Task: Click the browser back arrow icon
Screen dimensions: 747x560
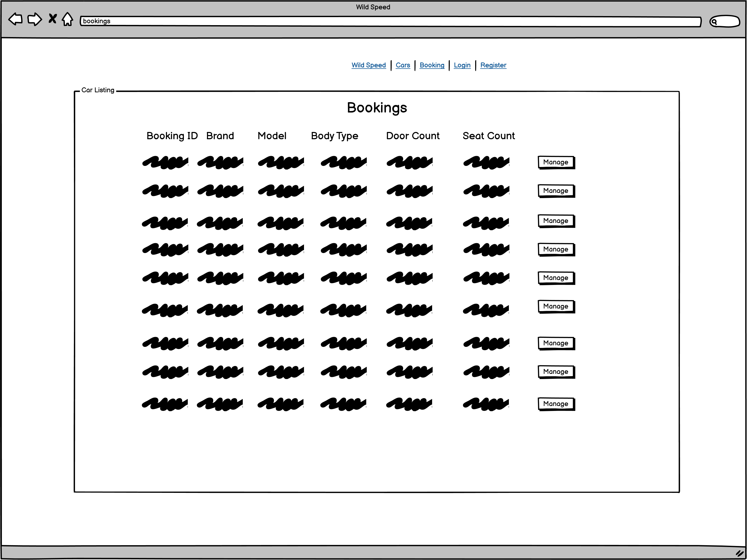Action: (15, 19)
